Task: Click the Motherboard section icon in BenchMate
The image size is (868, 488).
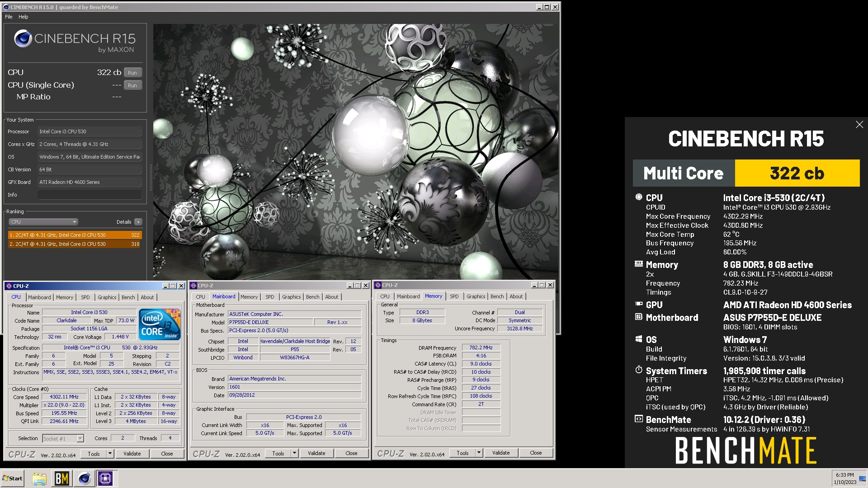Action: pyautogui.click(x=639, y=317)
